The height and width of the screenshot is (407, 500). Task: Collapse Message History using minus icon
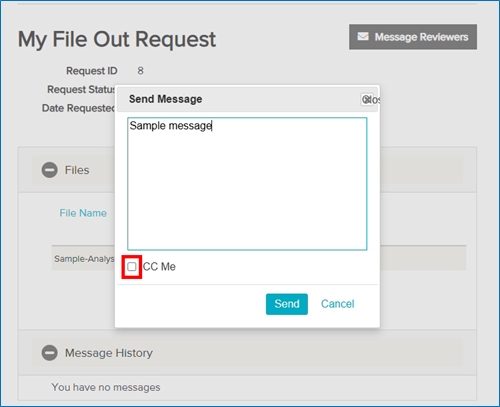(49, 353)
